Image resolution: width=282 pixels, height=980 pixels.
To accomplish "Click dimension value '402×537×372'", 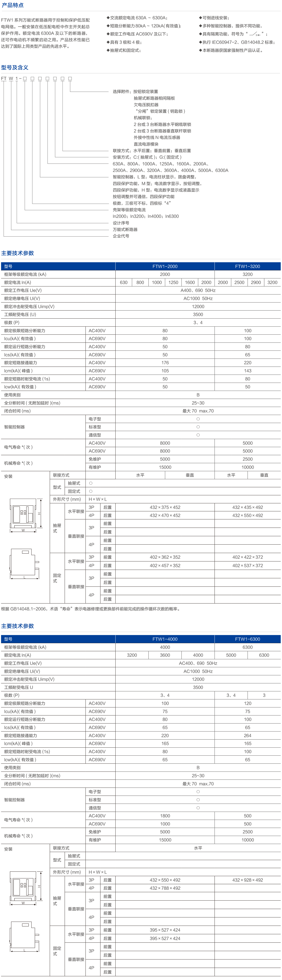I will coord(248,565).
